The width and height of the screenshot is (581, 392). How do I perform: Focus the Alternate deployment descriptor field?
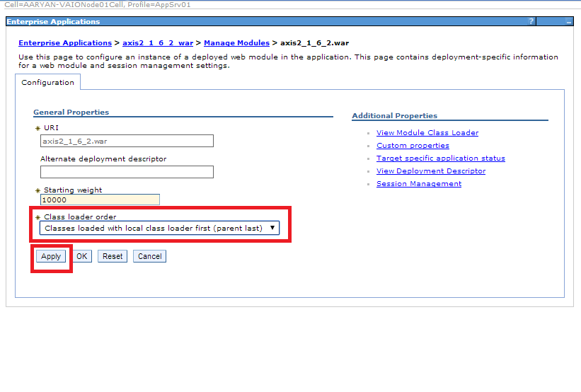pos(127,172)
